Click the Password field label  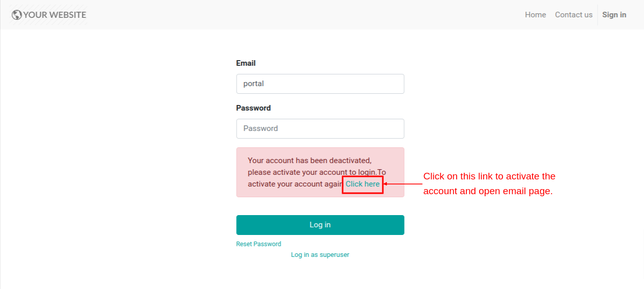tap(254, 108)
